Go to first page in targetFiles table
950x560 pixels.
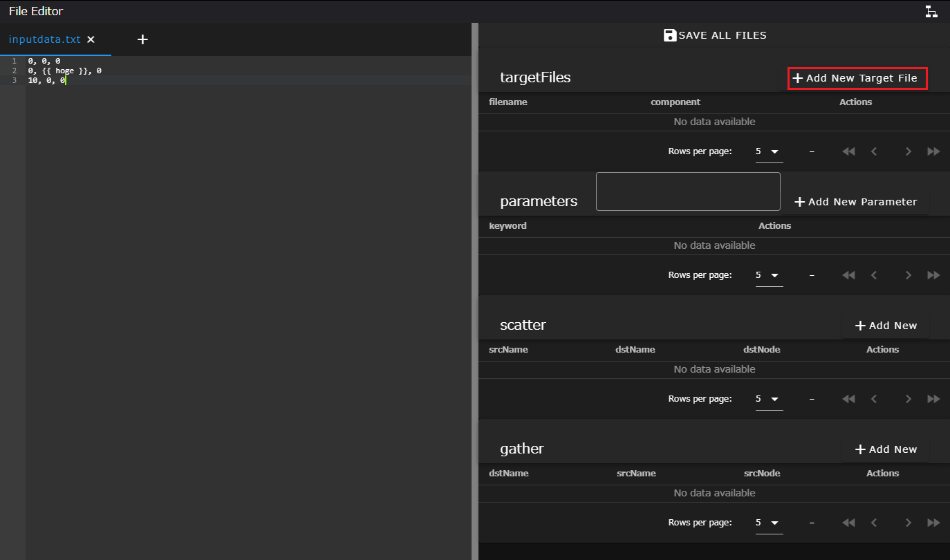tap(848, 151)
